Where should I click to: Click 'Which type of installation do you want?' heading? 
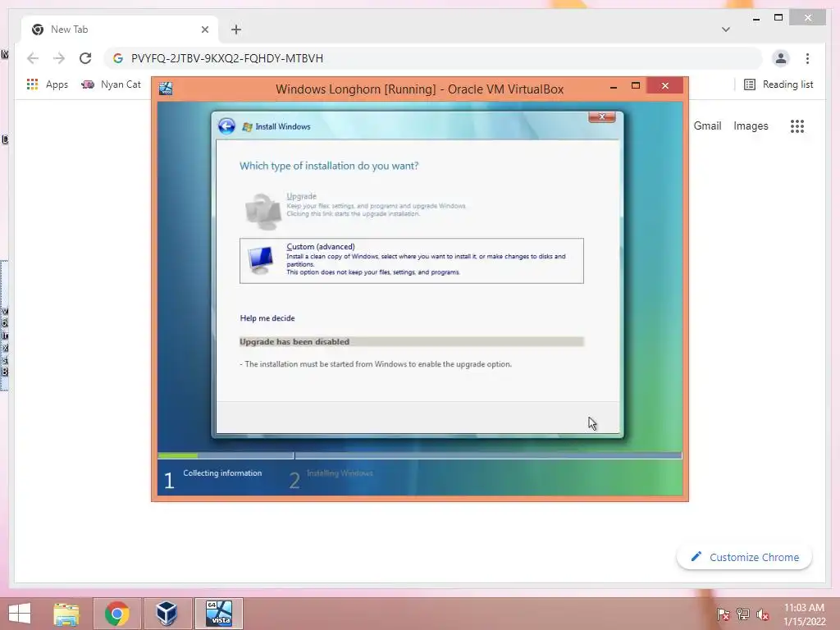329,166
